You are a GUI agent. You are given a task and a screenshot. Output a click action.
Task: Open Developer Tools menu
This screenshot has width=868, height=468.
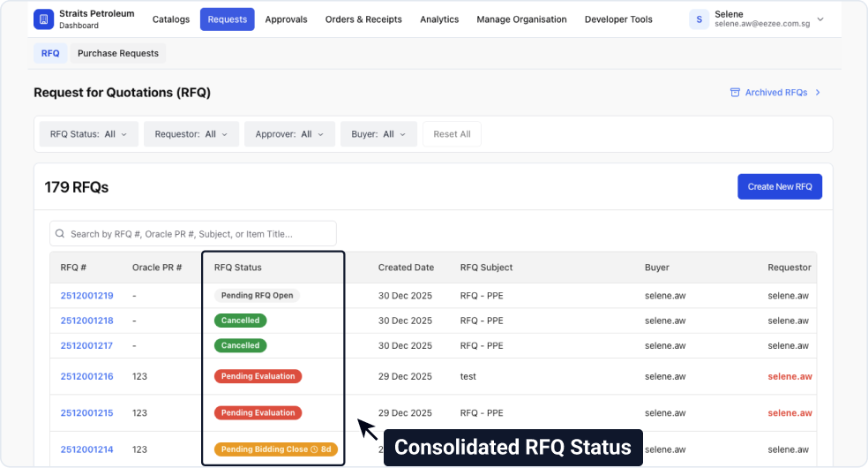(x=618, y=19)
